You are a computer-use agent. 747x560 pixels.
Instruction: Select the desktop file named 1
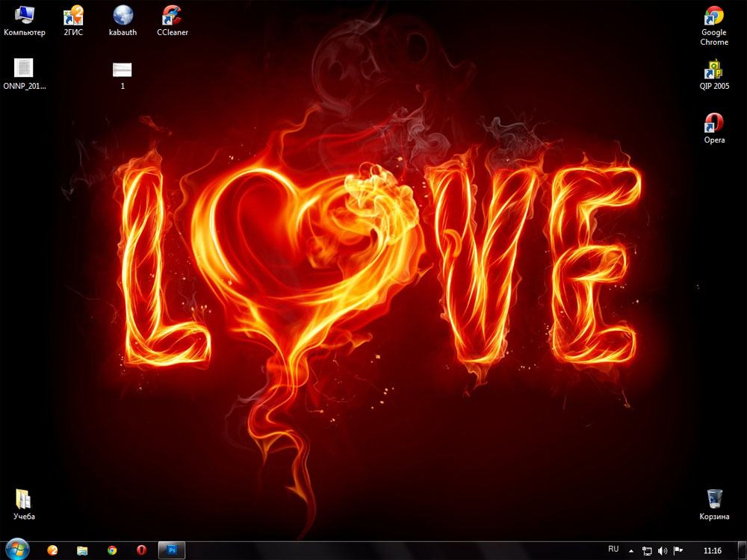coord(123,75)
